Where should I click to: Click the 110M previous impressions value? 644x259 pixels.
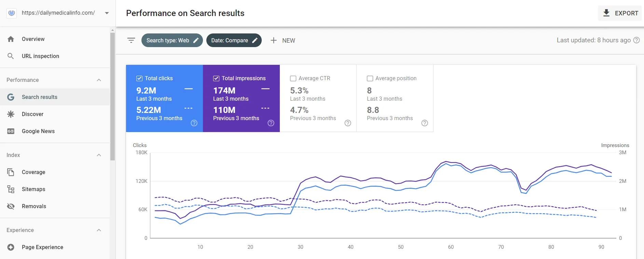224,110
